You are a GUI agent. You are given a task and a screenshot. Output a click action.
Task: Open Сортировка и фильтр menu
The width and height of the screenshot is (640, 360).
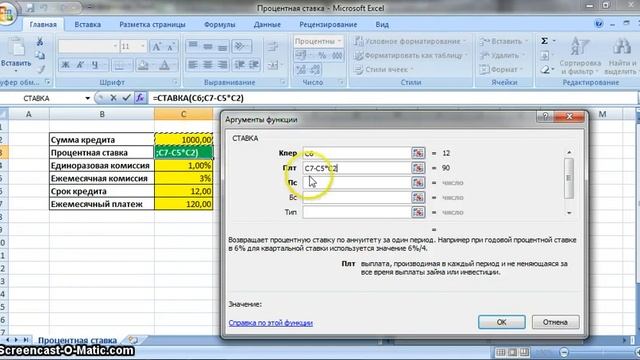pos(580,56)
